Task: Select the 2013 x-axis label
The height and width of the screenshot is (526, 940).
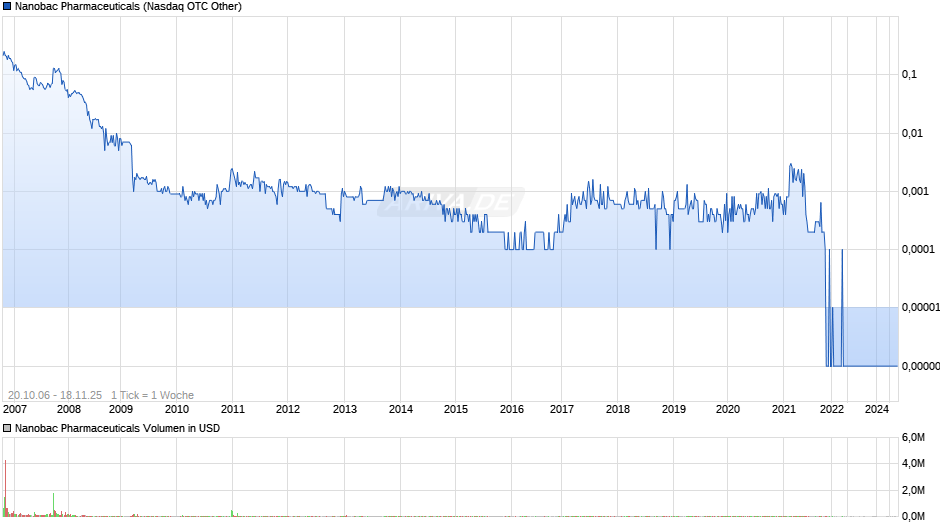Action: (x=345, y=409)
